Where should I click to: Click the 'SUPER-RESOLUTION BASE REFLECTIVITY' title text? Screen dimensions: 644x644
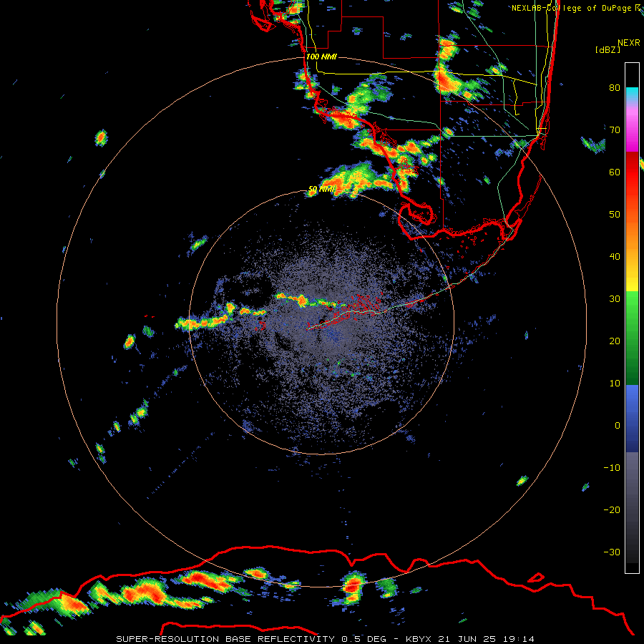tap(225, 639)
